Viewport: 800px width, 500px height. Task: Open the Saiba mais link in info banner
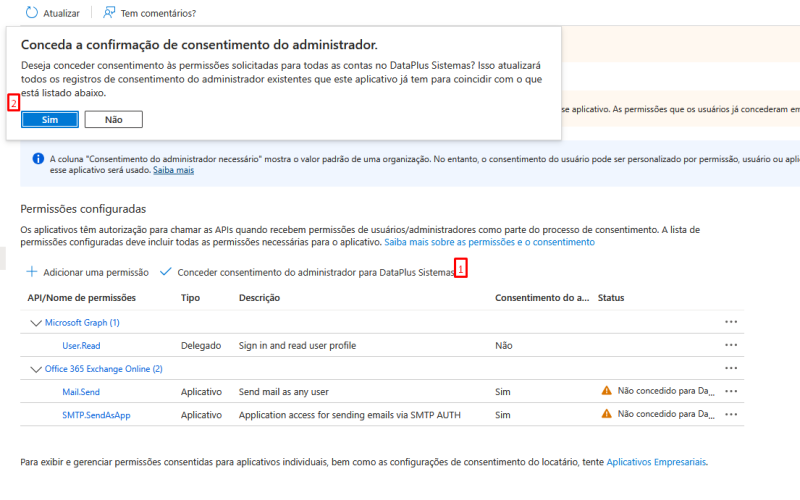pos(173,170)
